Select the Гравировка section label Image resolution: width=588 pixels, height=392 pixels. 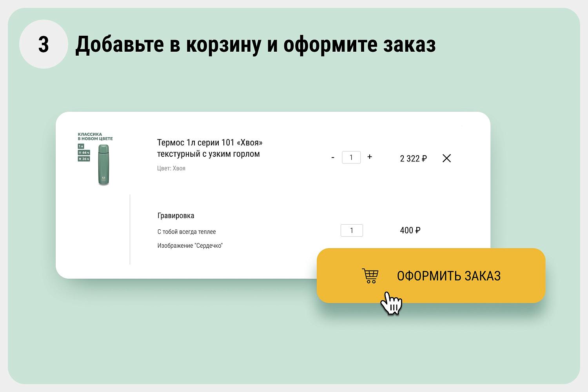pyautogui.click(x=176, y=216)
